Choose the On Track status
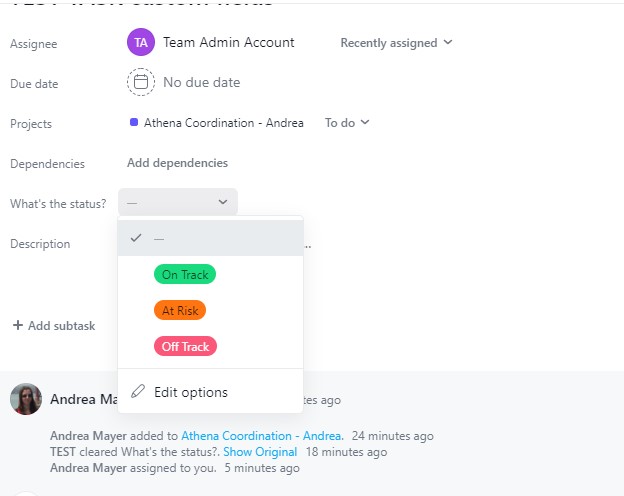 coord(184,274)
